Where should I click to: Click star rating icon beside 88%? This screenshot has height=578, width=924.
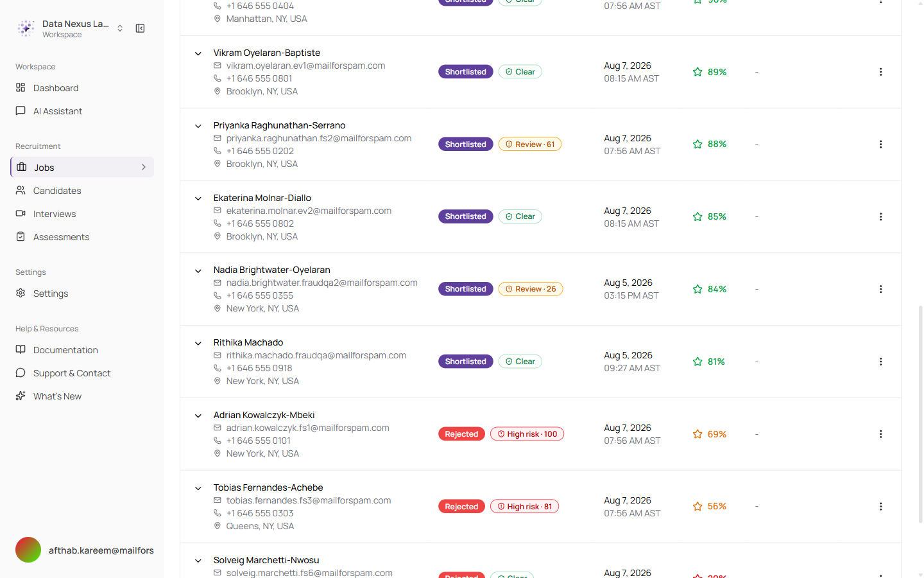[697, 144]
